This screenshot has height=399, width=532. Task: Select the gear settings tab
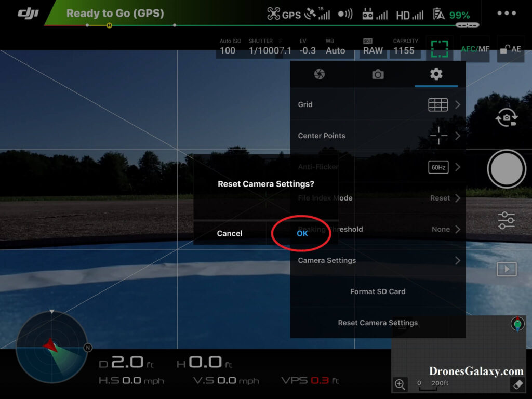click(436, 74)
